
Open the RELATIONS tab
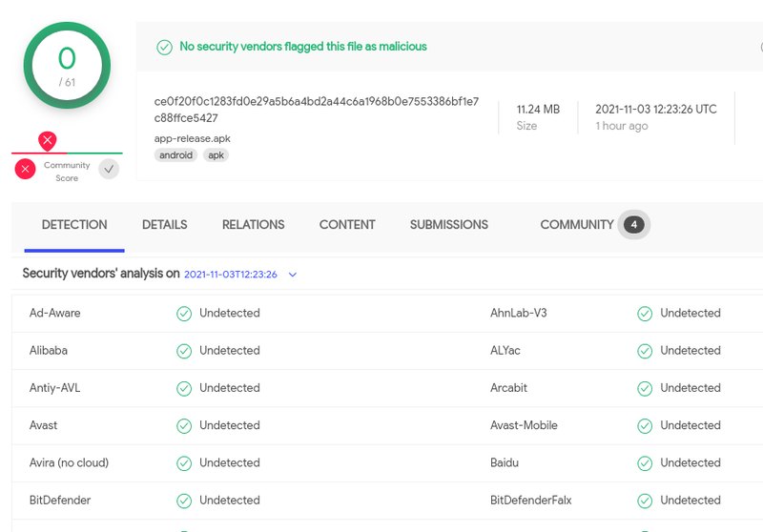pyautogui.click(x=253, y=225)
